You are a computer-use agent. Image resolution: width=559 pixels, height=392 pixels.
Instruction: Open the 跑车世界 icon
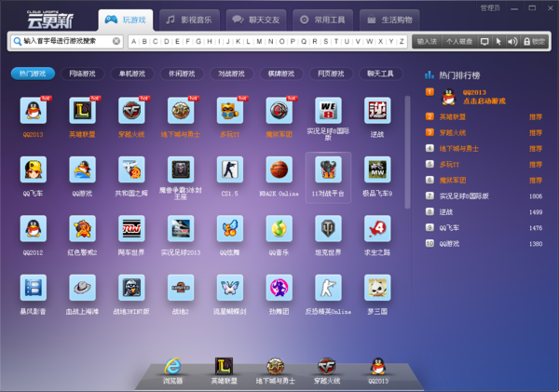click(131, 228)
